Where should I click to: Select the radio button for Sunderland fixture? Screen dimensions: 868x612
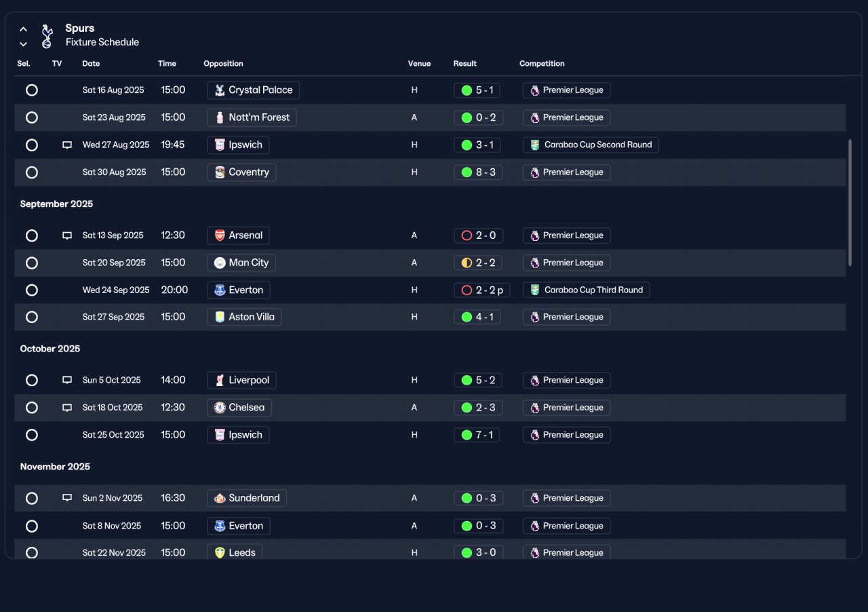click(32, 498)
